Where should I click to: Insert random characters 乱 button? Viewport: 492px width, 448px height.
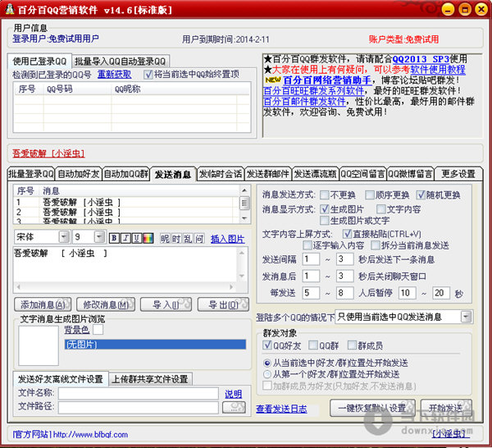[x=188, y=239]
